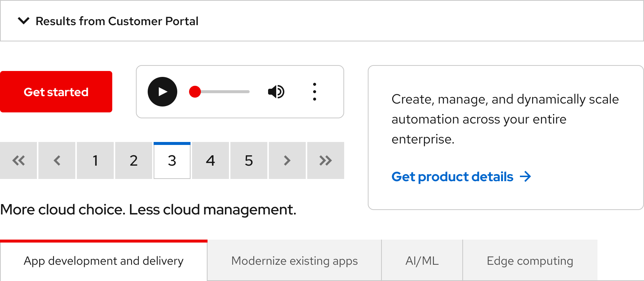This screenshot has width=644, height=281.
Task: Mute the audio player volume
Action: point(276,92)
